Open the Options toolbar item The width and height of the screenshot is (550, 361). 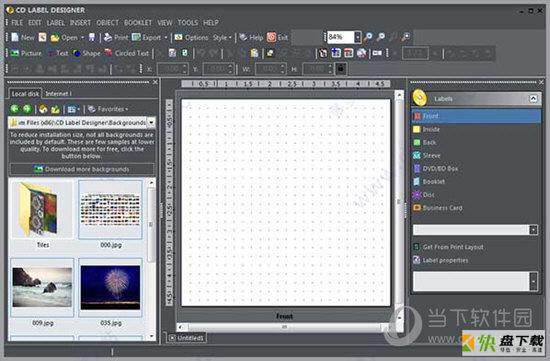191,37
